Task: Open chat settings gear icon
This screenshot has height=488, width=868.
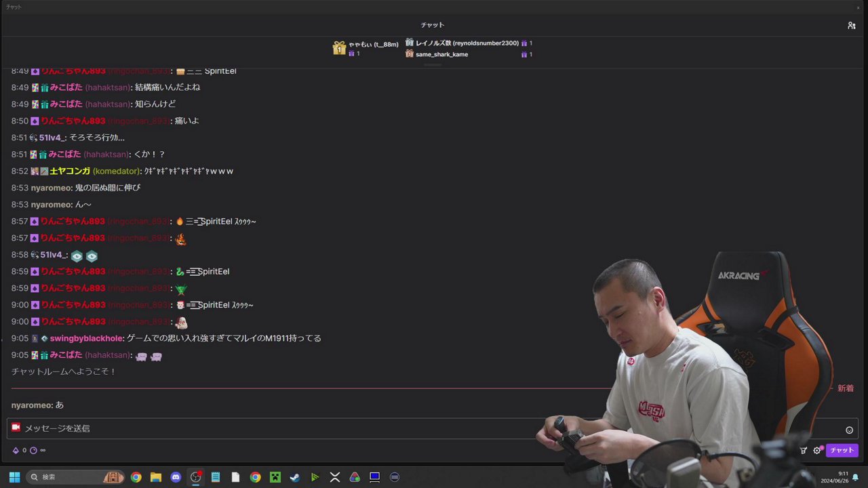Action: 816,450
